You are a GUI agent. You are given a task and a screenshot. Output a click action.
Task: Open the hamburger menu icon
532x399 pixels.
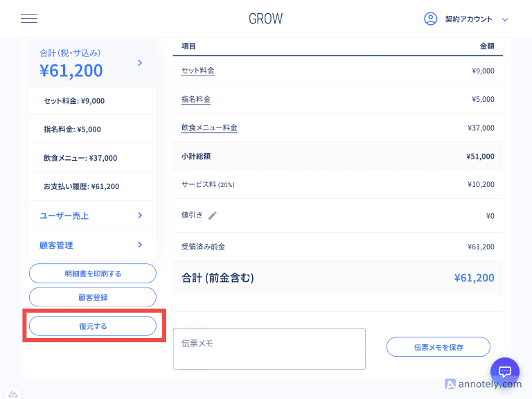29,19
